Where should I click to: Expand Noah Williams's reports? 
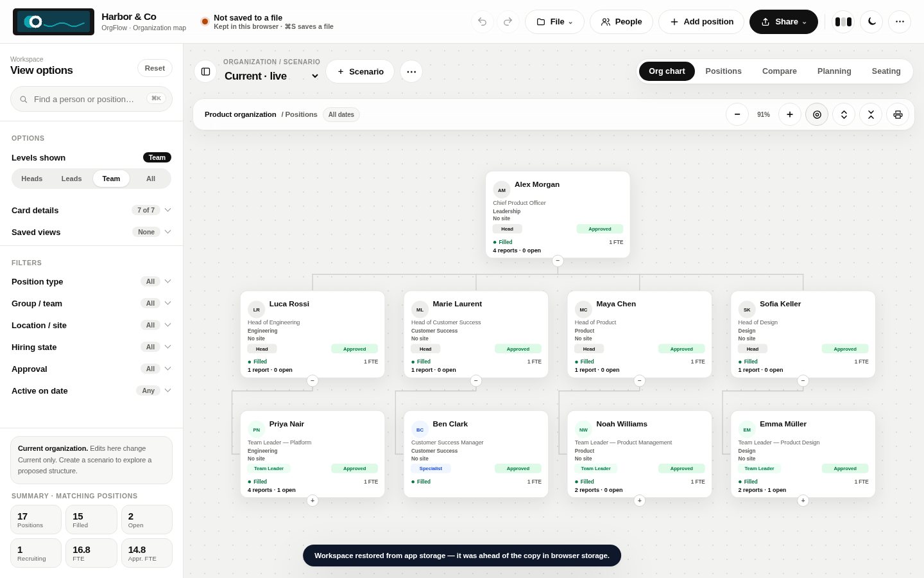click(x=640, y=501)
